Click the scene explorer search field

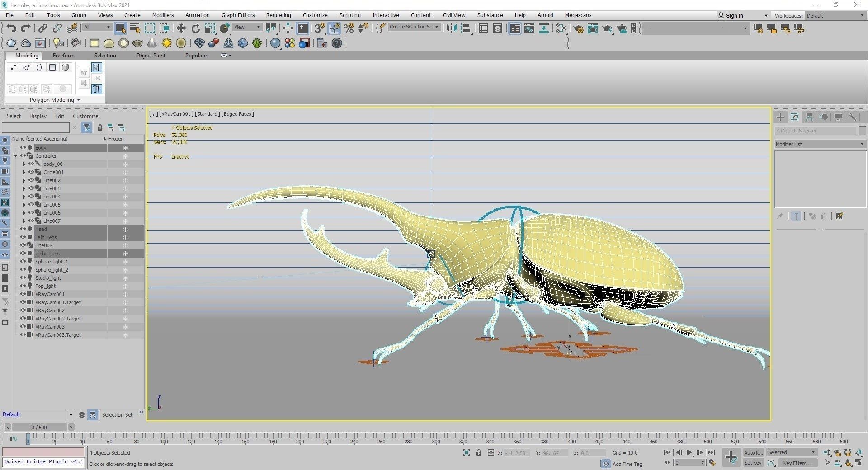pos(36,127)
